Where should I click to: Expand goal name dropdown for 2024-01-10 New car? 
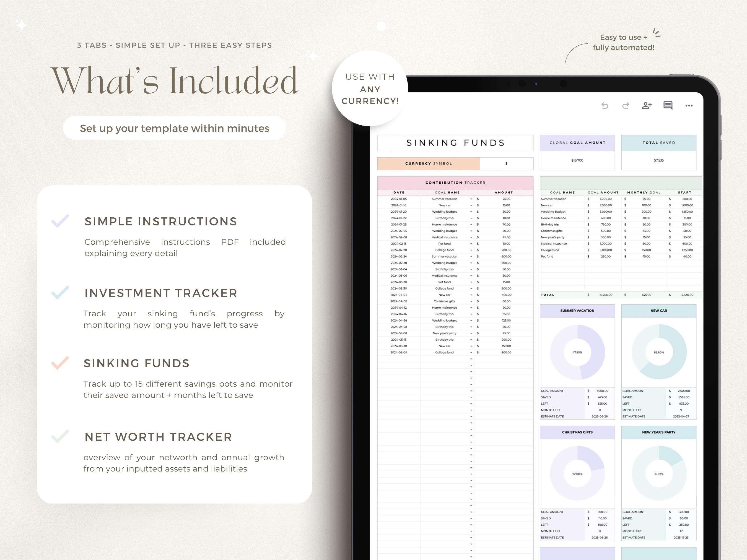tap(471, 205)
